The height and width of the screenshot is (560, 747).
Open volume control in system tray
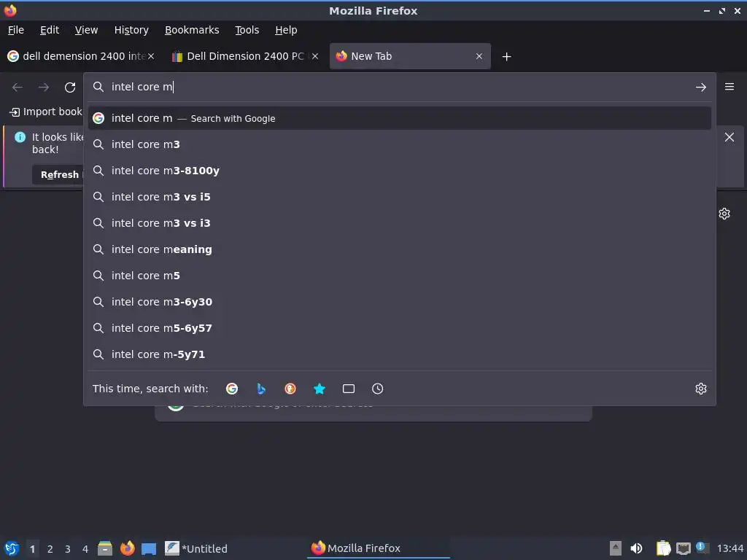tap(636, 548)
